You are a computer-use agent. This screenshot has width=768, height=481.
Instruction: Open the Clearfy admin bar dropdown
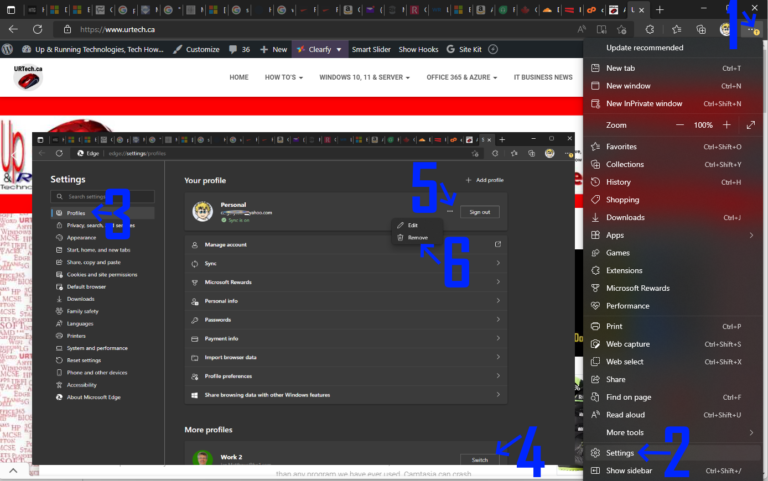(x=319, y=49)
